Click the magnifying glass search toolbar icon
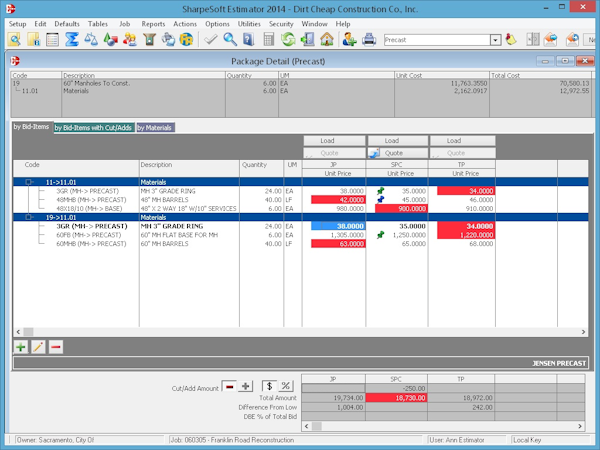Viewport: 600px width, 450px height. [x=231, y=40]
